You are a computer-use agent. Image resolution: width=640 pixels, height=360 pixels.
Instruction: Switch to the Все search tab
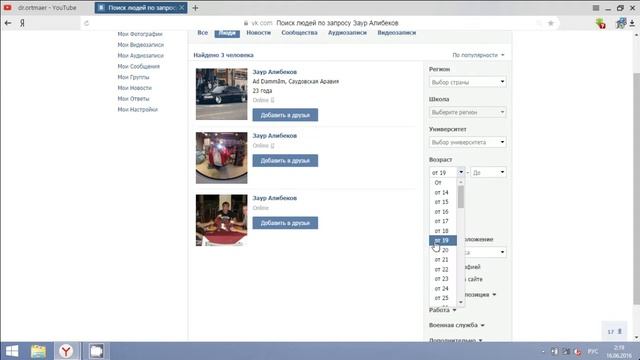pos(203,33)
